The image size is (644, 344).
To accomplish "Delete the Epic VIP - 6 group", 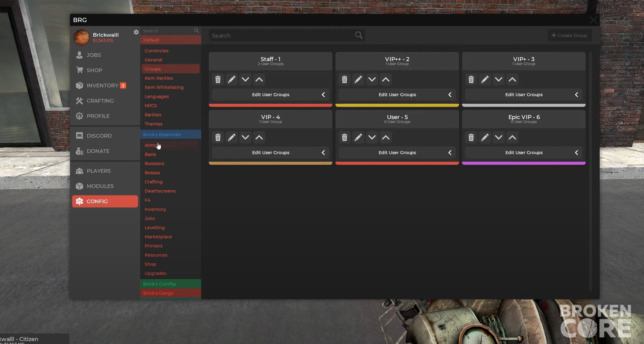I will pyautogui.click(x=471, y=137).
